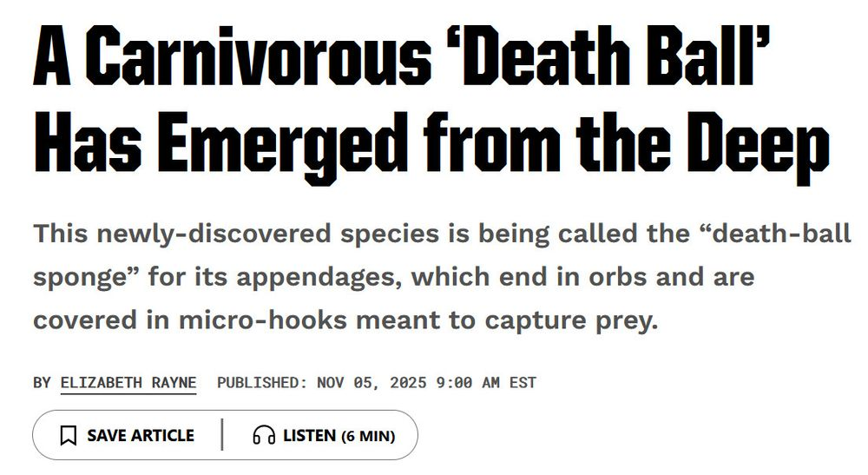868x475 pixels.
Task: Click the "BY" byline label
Action: pos(42,382)
